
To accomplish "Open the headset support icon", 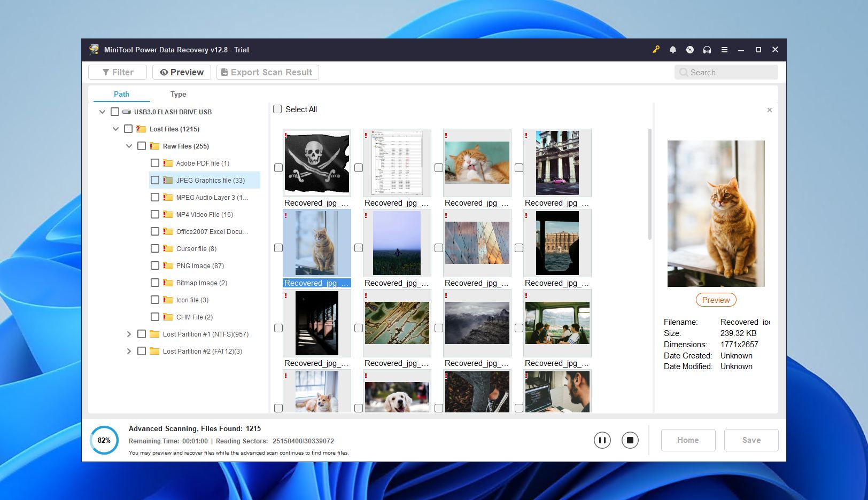I will (x=707, y=49).
